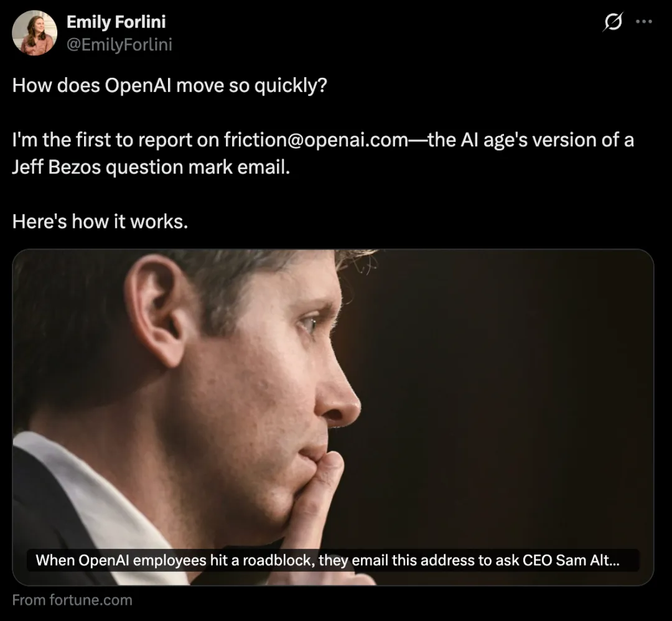The height and width of the screenshot is (621, 672).
Task: Open the Grok explain-post icon
Action: coord(613,21)
